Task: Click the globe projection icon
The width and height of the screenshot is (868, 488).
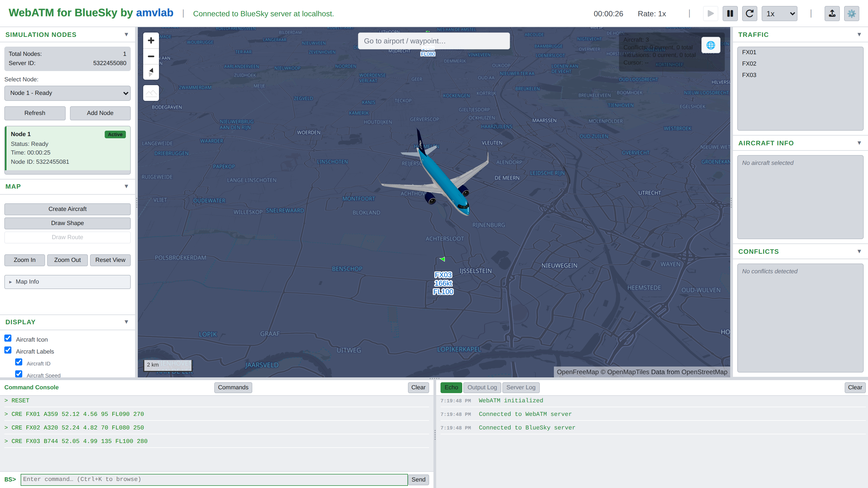Action: tap(711, 45)
